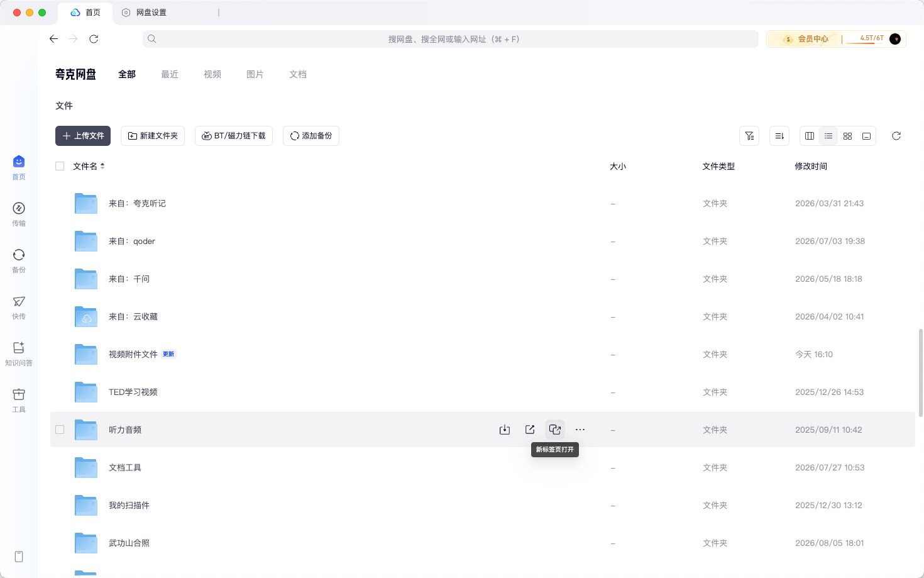Open the 备份 backup sidebar icon
The image size is (924, 578).
19,261
